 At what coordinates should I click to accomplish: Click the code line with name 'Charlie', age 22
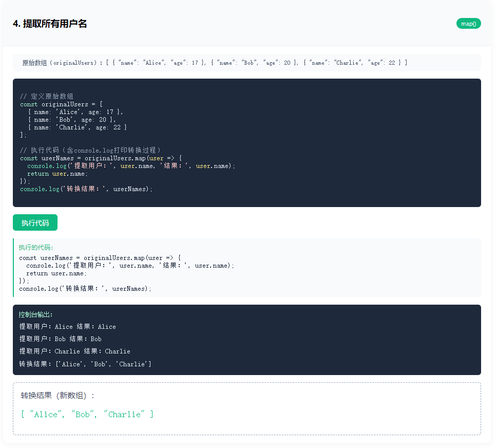pos(77,127)
